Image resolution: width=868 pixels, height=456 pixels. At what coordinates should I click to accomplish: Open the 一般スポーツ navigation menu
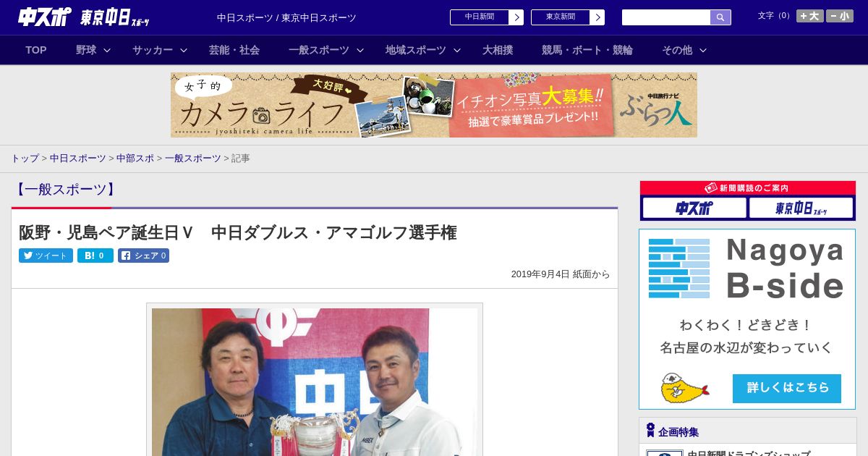[x=319, y=50]
